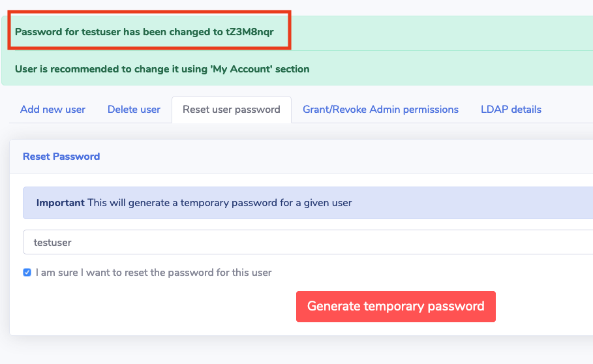
Task: Open the Add new user tab
Action: (x=53, y=110)
